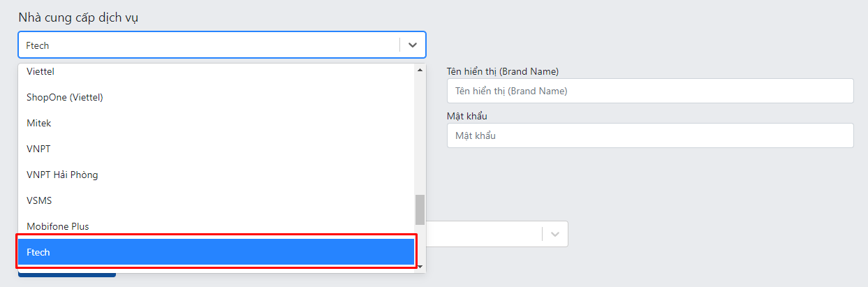This screenshot has width=868, height=287.
Task: Open the partially hidden dropdown's chevron
Action: tap(555, 234)
